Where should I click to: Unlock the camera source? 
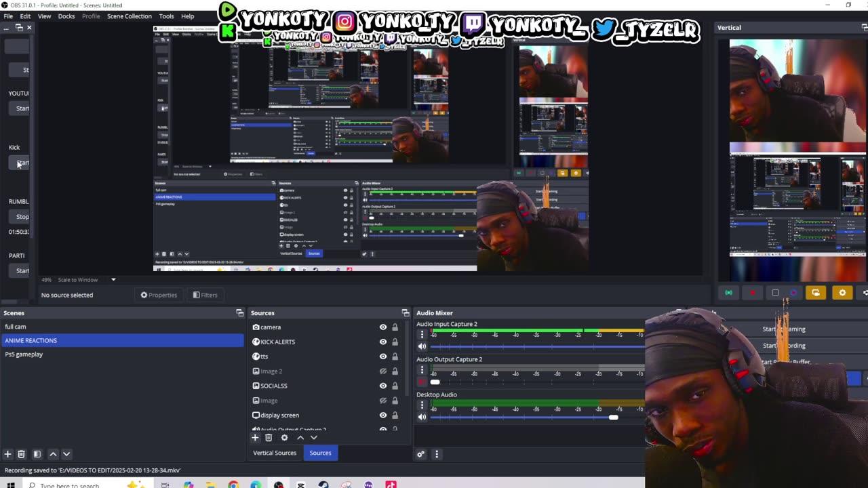point(395,327)
